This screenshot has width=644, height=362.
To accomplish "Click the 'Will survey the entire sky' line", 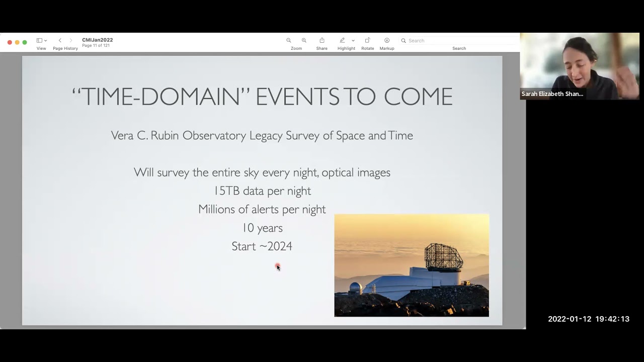I will [262, 172].
